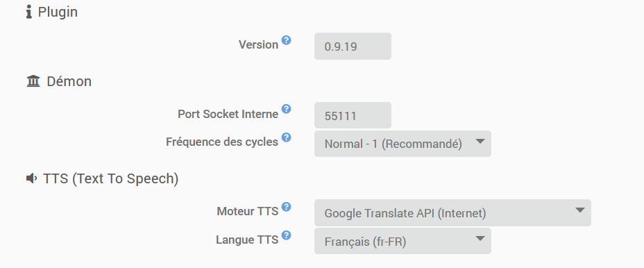The image size is (644, 268).
Task: Click the Plugin section info icon
Action: tap(28, 12)
